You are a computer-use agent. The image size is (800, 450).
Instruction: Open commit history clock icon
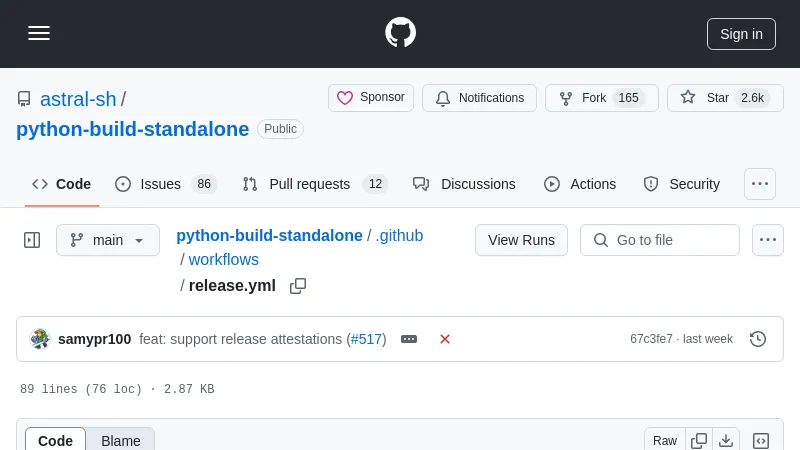(758, 339)
